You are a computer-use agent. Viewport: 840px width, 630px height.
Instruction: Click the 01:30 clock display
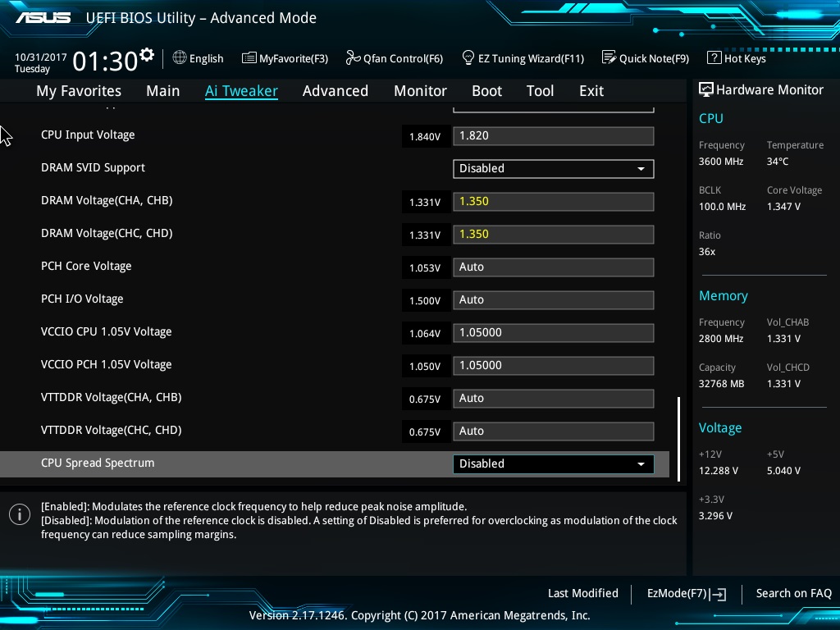click(x=105, y=61)
